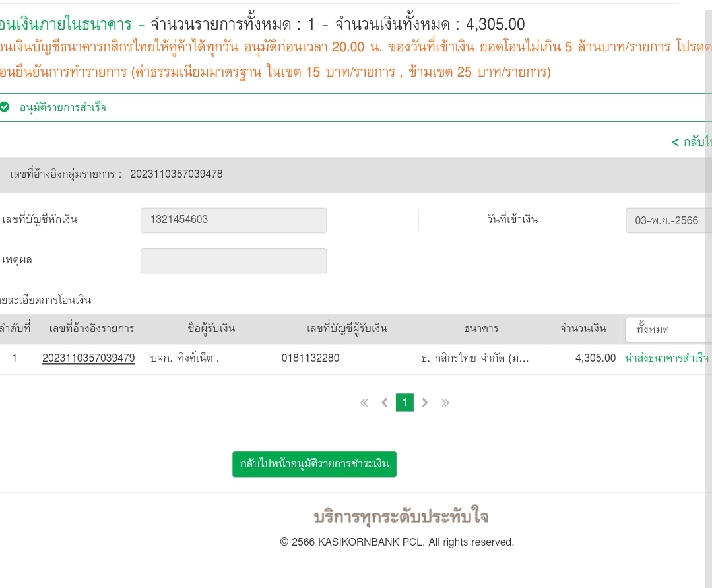Click the green กลับไปหน้าอนุมัติรายการชำระเงิน button
712x588 pixels.
314,464
